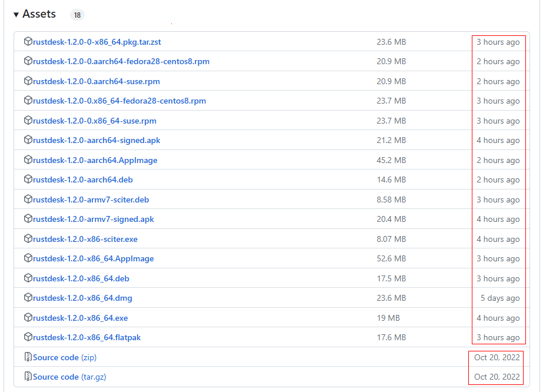Screen dimensions: 553x392
Task: Click the package icon next to rustdesk-1.2.0-0.aarch64-fedora28-centos8.rpm
Action: [28, 61]
